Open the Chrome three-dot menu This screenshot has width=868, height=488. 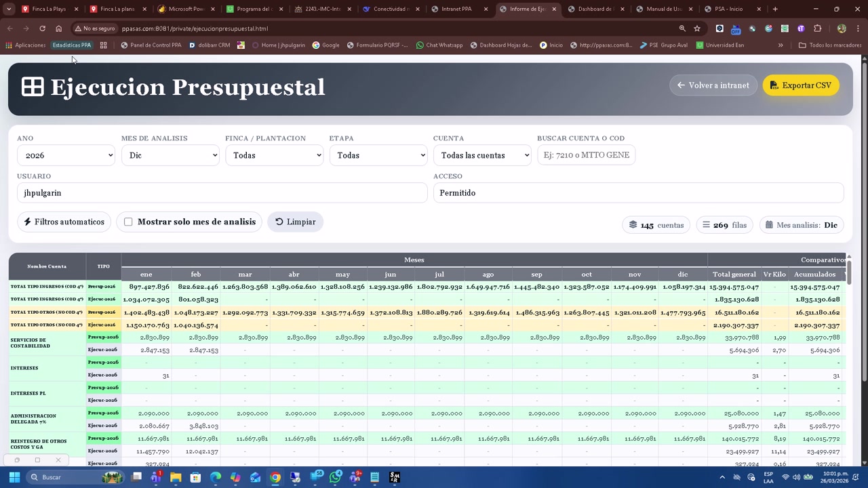[858, 28]
